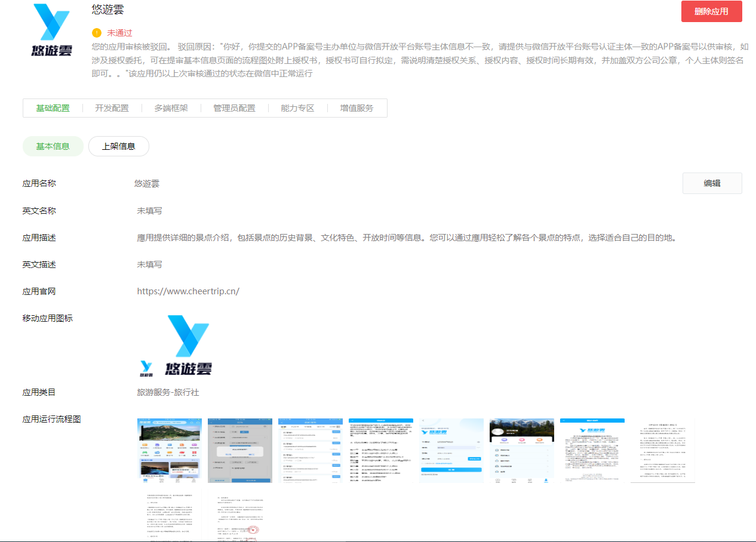This screenshot has height=542, width=756.
Task: Click the 删除应用 button
Action: click(x=711, y=11)
